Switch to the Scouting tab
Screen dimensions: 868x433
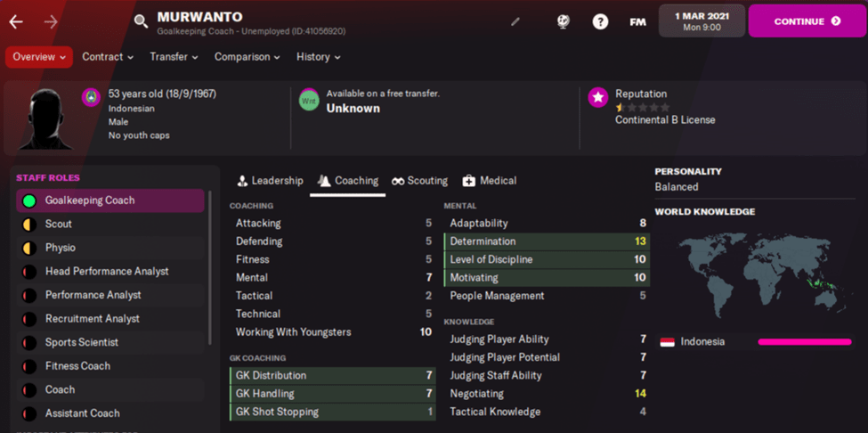click(x=419, y=181)
